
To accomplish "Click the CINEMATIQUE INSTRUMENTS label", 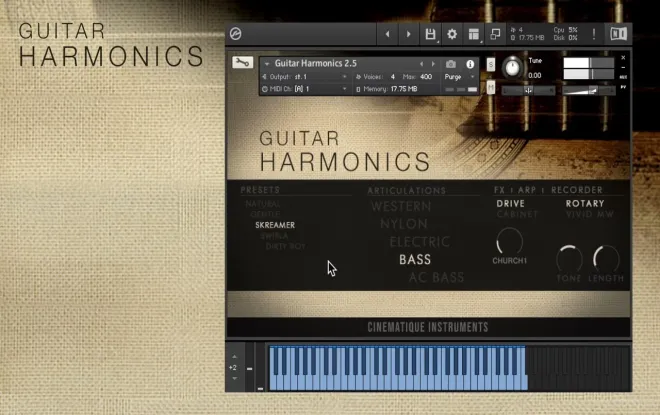I will pyautogui.click(x=428, y=327).
